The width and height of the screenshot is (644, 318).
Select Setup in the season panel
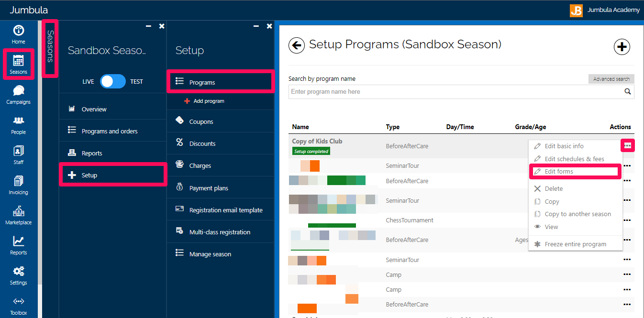point(113,175)
